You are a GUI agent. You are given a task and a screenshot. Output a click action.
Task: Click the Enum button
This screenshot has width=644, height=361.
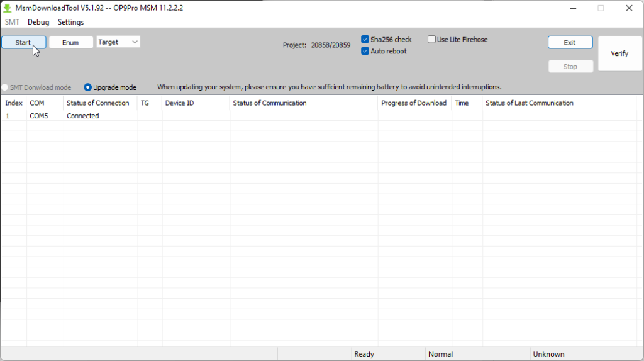[70, 42]
